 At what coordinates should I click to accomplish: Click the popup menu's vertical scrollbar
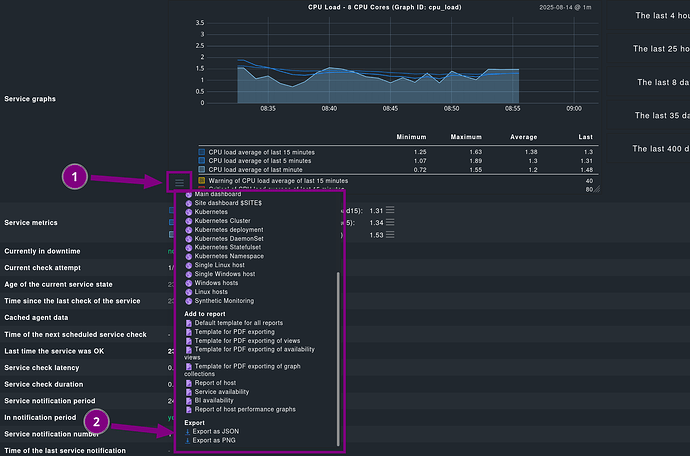339,350
